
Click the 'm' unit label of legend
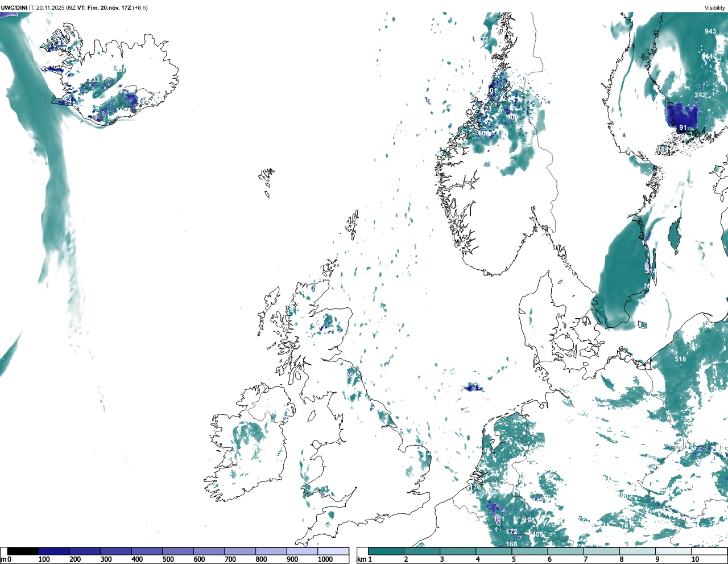[x=3, y=559]
